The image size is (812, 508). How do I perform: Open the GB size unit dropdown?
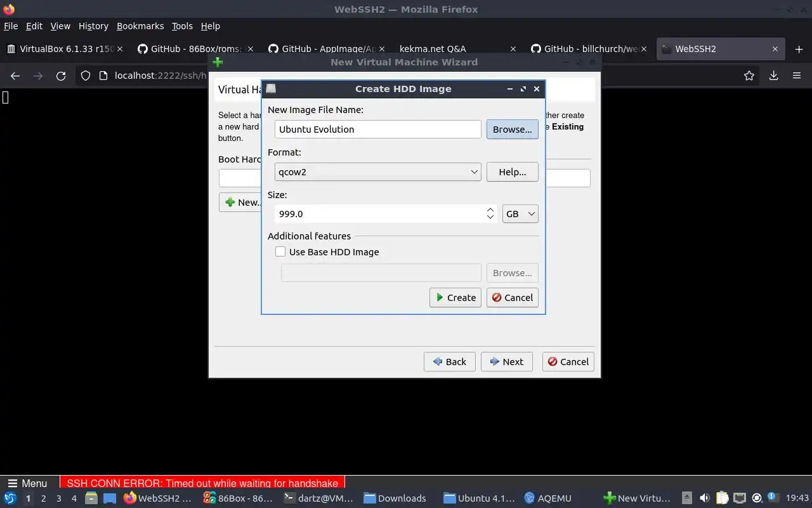(520, 214)
